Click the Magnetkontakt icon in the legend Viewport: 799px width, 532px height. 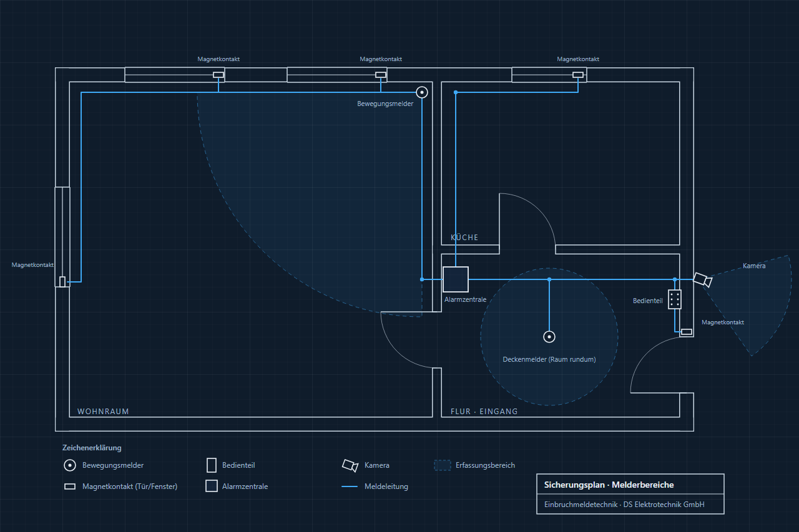[x=70, y=486]
